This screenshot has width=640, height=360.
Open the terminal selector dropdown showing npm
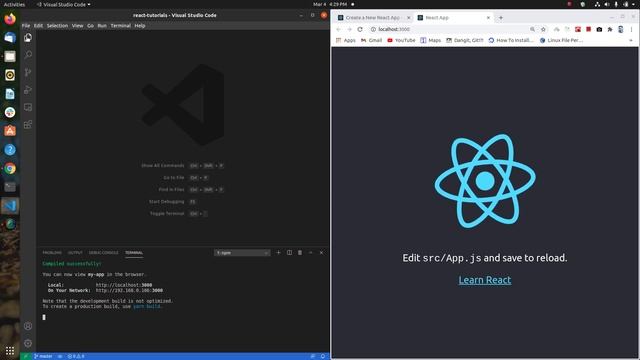[x=242, y=253]
